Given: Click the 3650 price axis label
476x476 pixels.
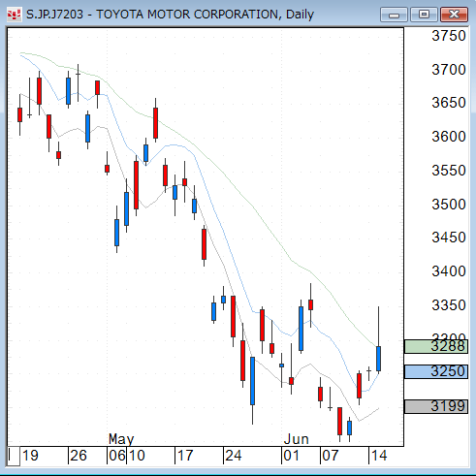Looking at the screenshot, I should point(449,103).
